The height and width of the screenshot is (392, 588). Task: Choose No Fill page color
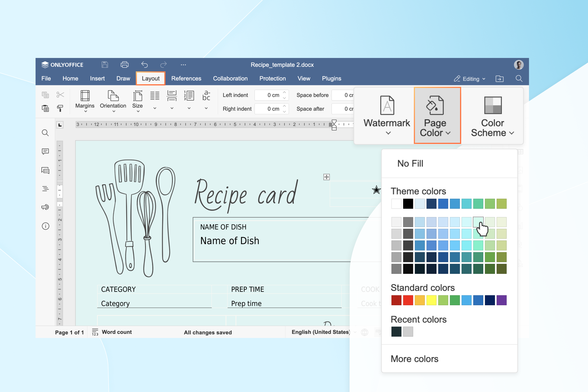pos(410,164)
